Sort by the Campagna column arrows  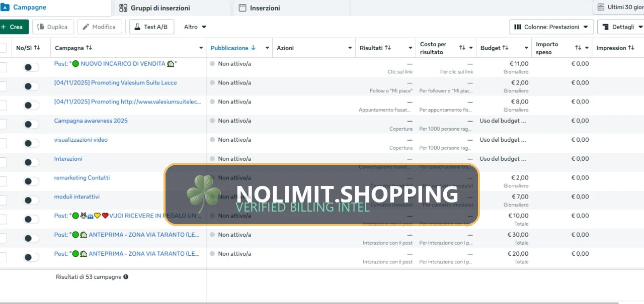pos(89,48)
